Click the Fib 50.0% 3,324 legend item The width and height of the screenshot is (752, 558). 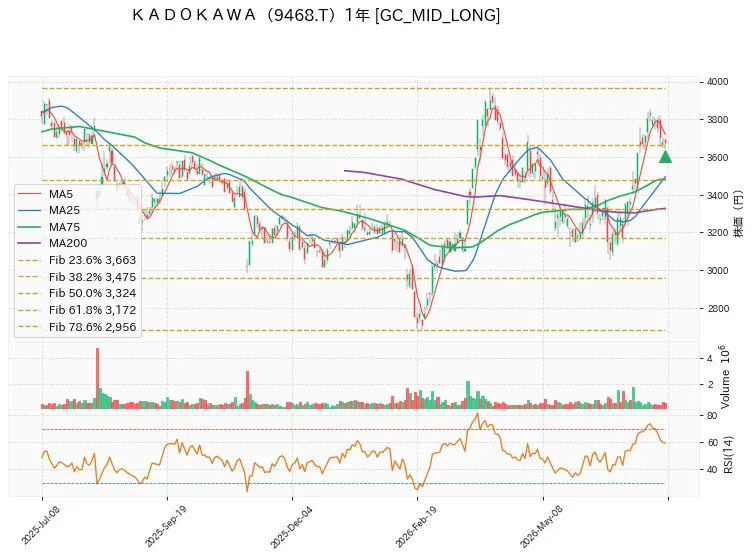pos(77,293)
